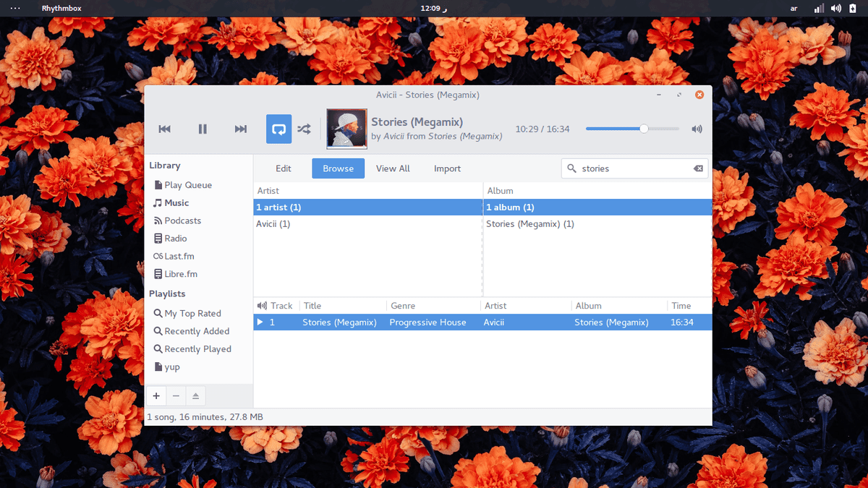The image size is (868, 488).
Task: Click the Stories album art thumbnail
Action: [346, 129]
